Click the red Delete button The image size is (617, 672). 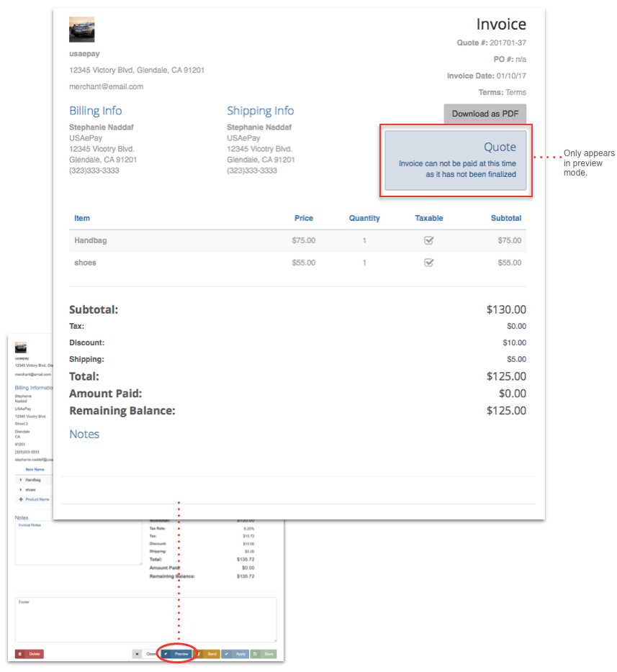(x=30, y=654)
